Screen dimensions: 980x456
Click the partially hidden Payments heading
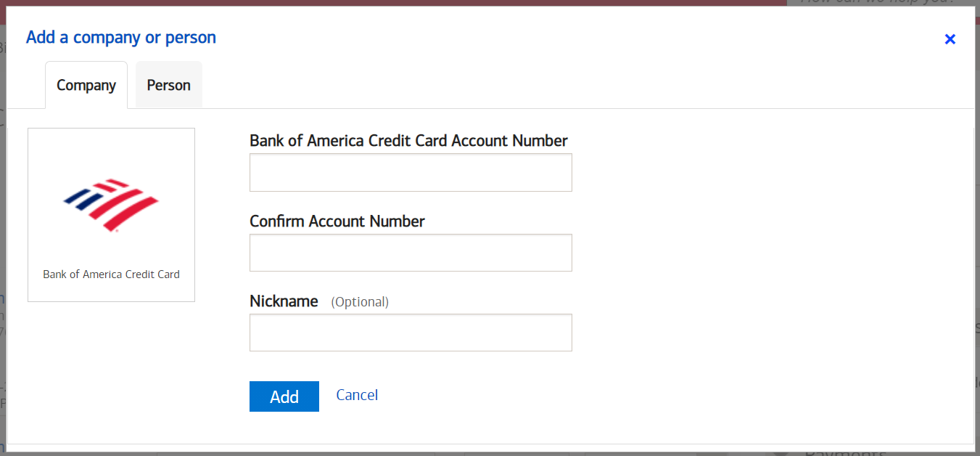pyautogui.click(x=845, y=452)
